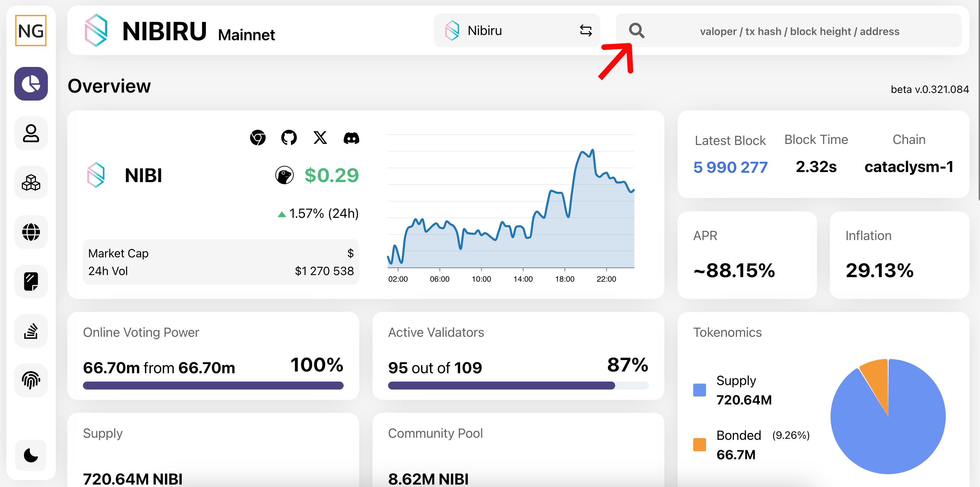Open the GitHub link icon
980x487 pixels.
pyautogui.click(x=289, y=138)
